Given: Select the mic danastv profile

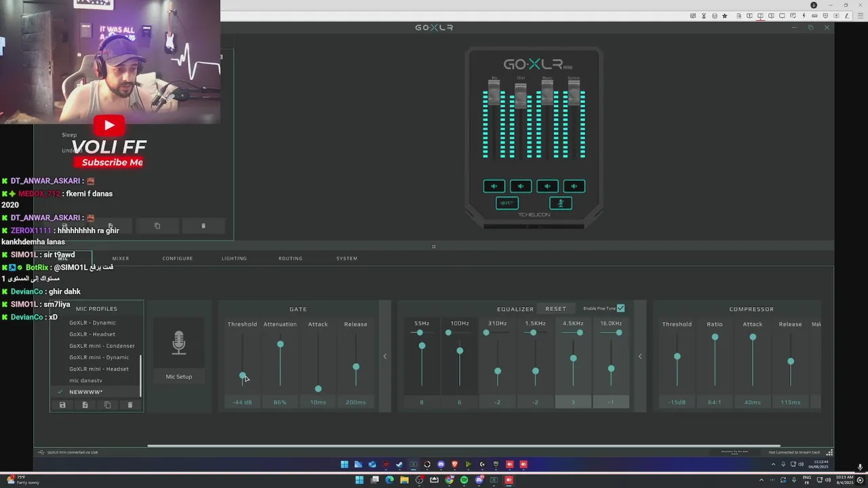Looking at the screenshot, I should (85, 380).
